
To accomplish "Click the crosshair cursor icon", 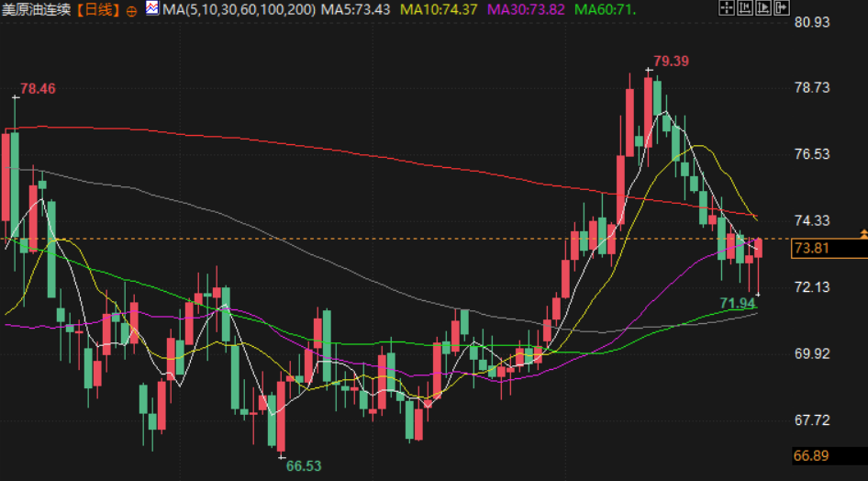I will click(727, 7).
